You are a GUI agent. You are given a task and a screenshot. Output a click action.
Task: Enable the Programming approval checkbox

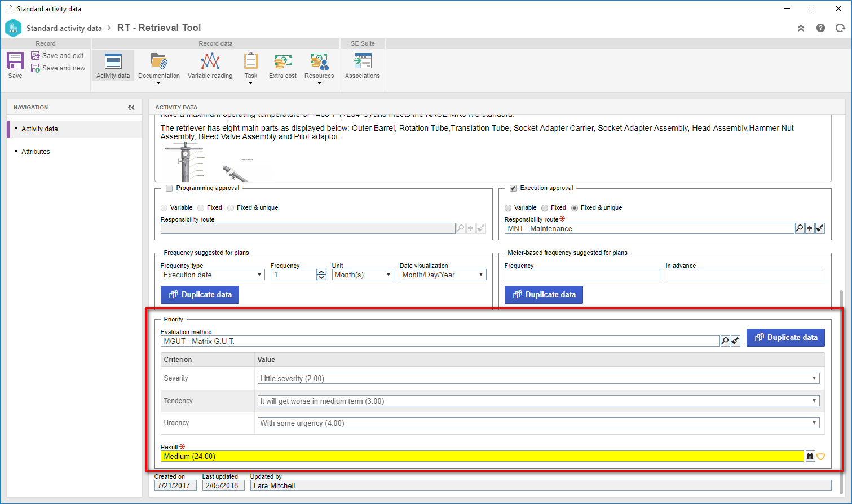[169, 188]
